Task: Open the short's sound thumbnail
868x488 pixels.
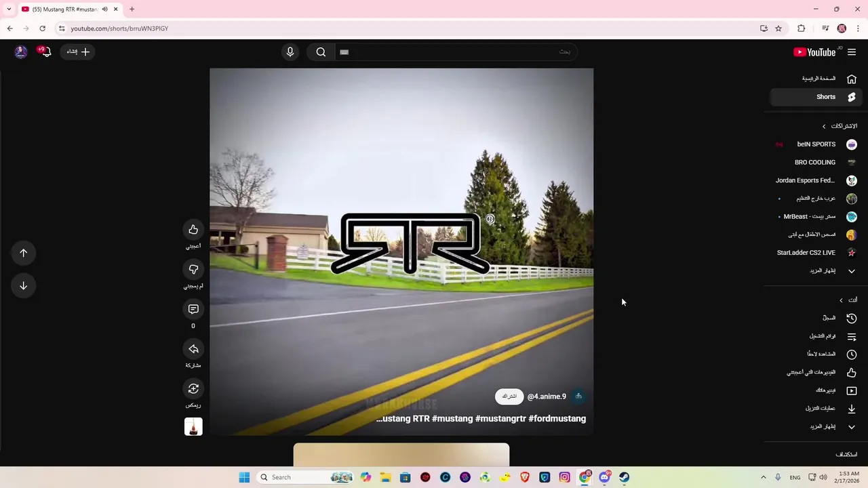Action: [x=193, y=426]
